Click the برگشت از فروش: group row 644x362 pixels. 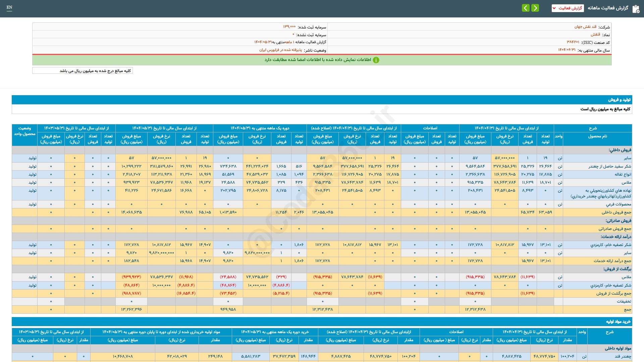322,269
